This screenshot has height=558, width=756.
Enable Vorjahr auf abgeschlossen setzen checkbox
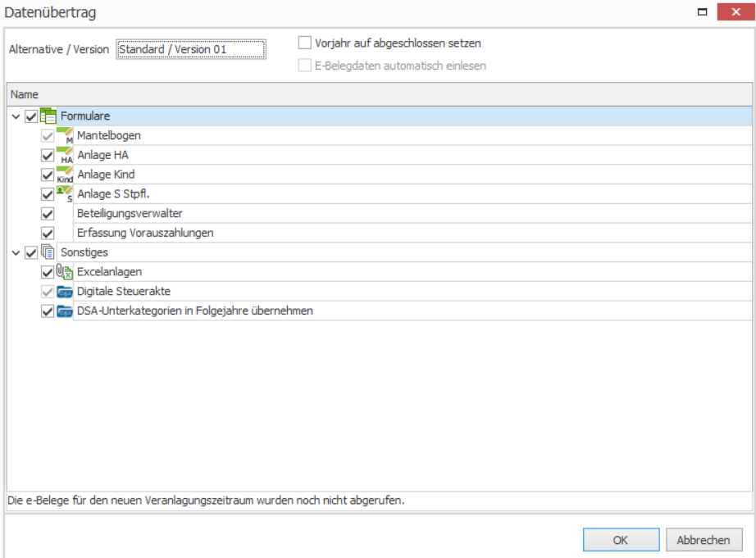pos(305,43)
